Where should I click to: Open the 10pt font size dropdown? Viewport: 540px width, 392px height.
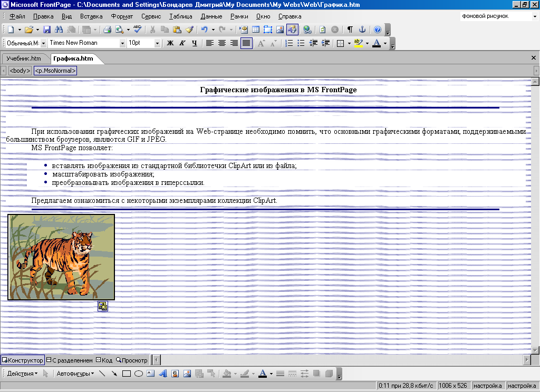click(x=157, y=43)
